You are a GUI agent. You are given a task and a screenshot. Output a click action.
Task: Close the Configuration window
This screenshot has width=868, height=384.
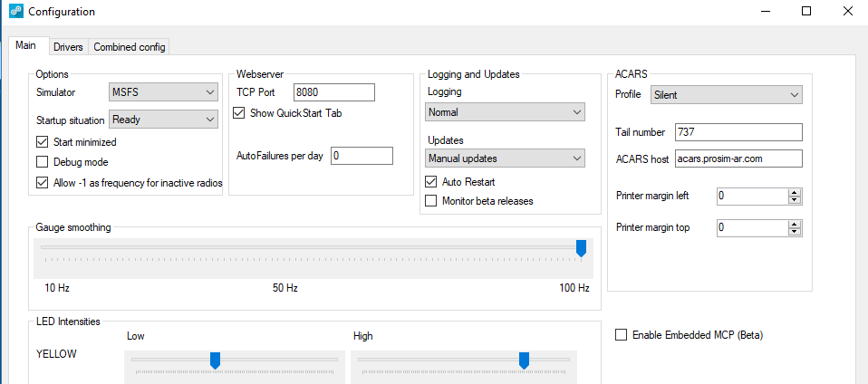click(x=847, y=11)
